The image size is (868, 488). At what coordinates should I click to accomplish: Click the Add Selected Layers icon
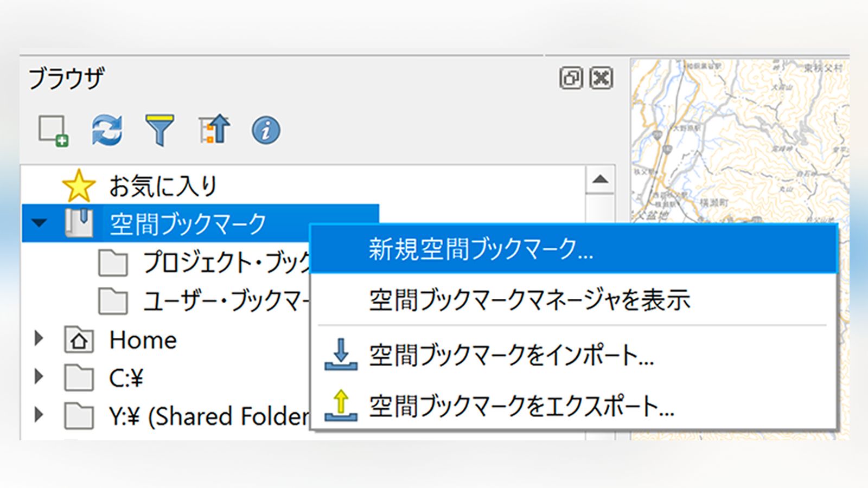click(53, 130)
